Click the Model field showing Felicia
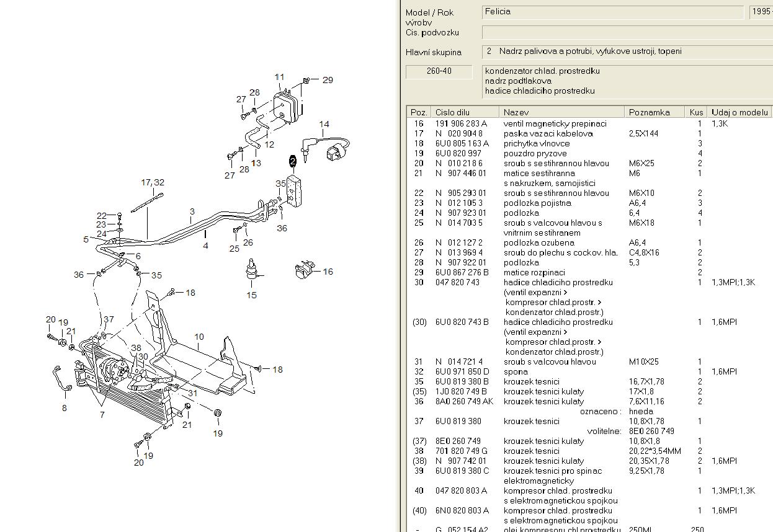 pyautogui.click(x=612, y=12)
